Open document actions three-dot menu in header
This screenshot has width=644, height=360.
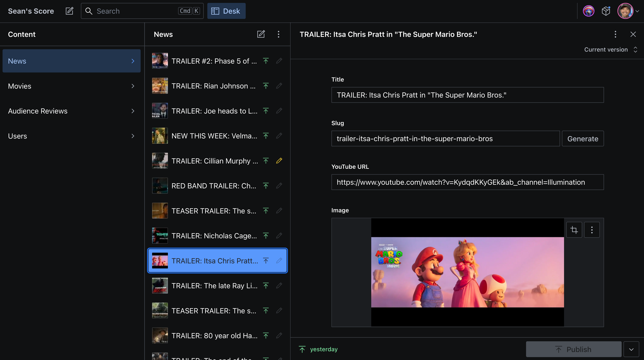pyautogui.click(x=615, y=34)
